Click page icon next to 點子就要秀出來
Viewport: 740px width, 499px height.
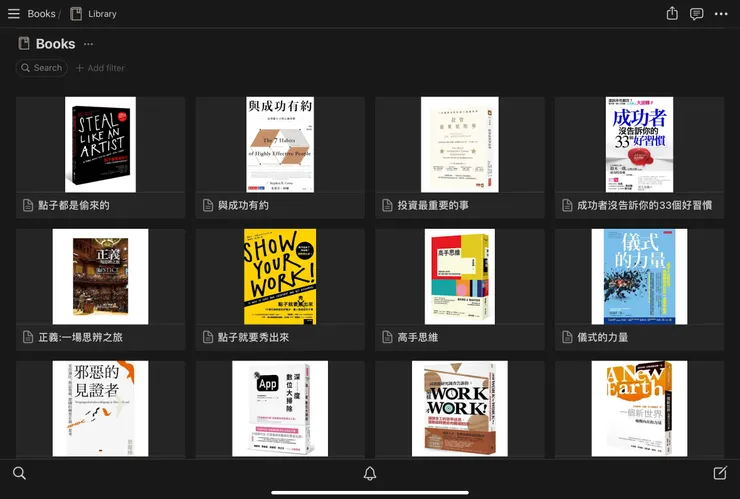(208, 337)
